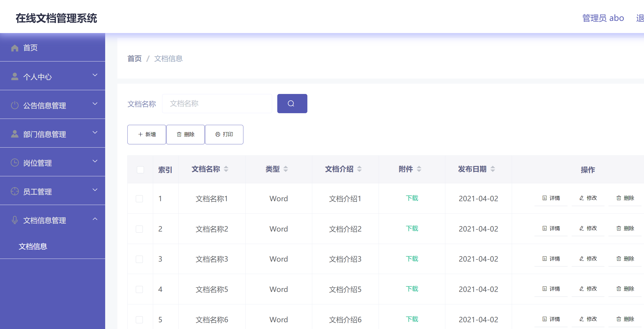
Task: Click the 个人中心 person icon
Action: 15,76
